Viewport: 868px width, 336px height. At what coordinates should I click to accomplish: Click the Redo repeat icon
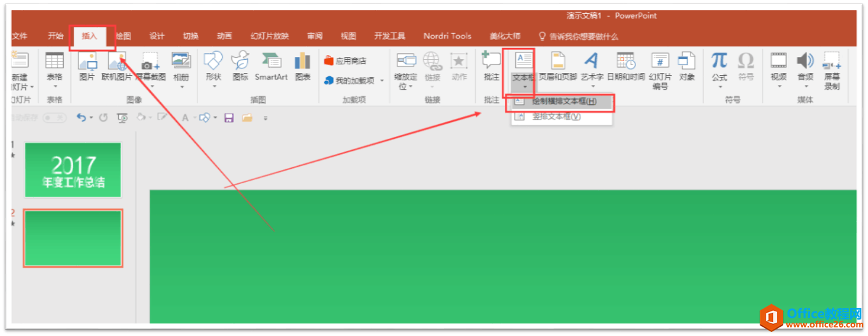pos(104,118)
